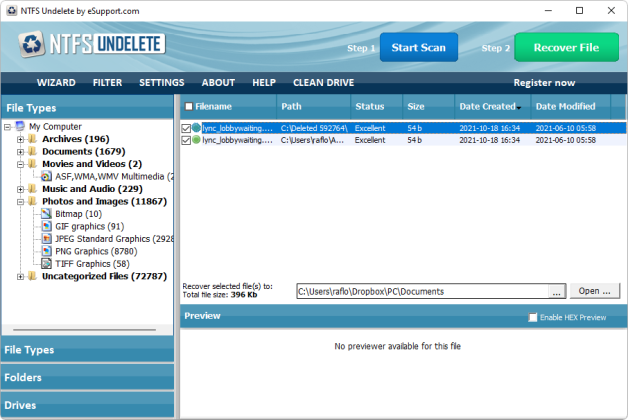Click the Archives folder icon
Viewport: 628px width, 420px height.
[x=33, y=139]
